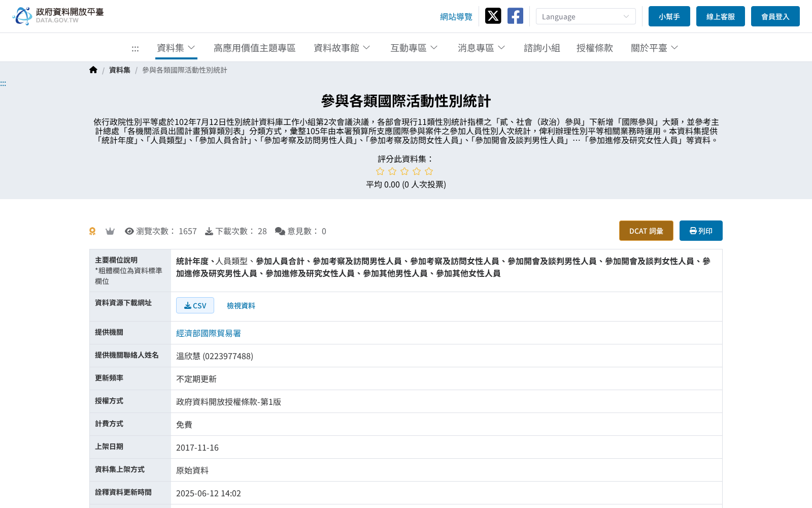Click the 下載次數 28 text
Viewport: 812px width, 508px height.
(241, 231)
